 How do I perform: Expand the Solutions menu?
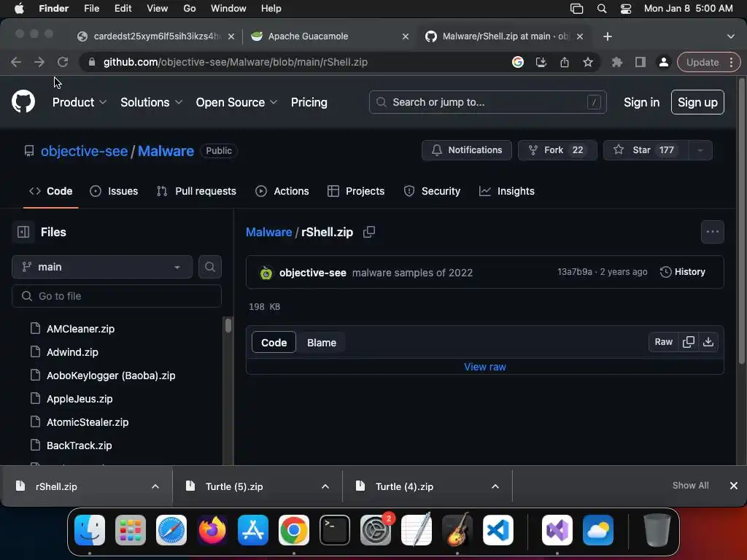click(151, 102)
